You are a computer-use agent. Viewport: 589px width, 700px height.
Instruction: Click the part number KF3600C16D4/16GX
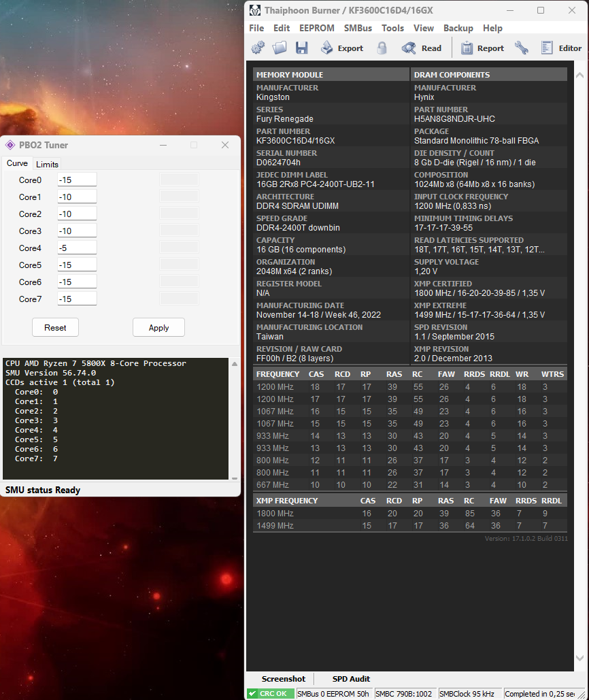point(295,141)
